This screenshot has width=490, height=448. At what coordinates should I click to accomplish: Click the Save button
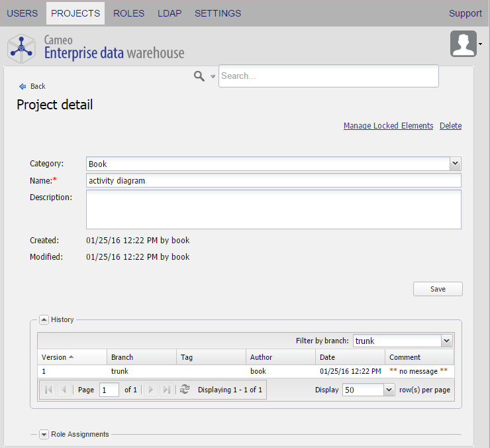point(438,289)
